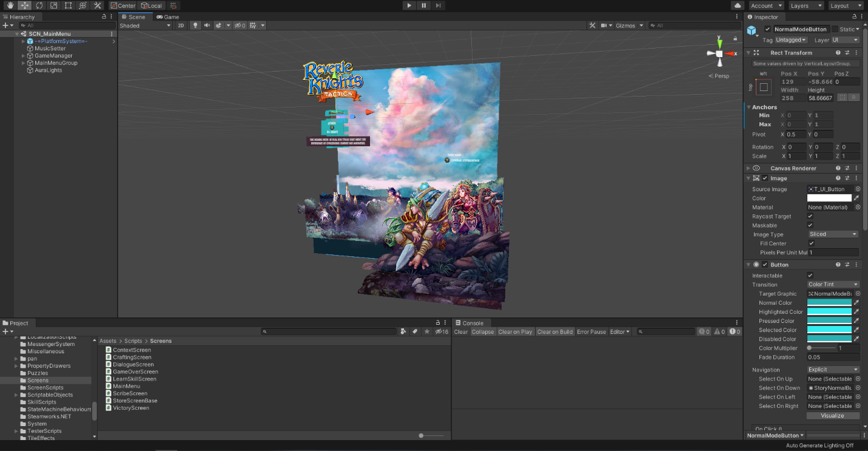868x451 pixels.
Task: Enable the Static checkbox
Action: [x=835, y=29]
